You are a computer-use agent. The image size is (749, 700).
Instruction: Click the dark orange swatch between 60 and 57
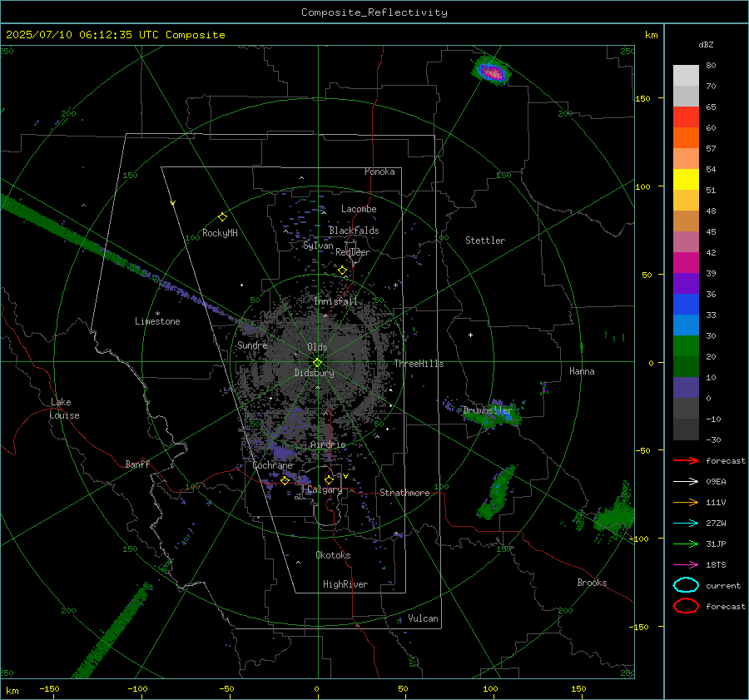686,137
